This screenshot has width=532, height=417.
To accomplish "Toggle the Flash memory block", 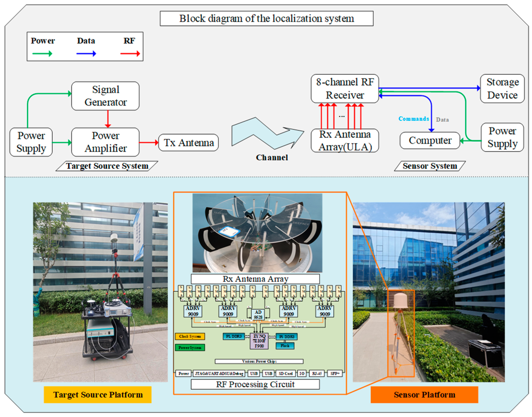I will [285, 346].
